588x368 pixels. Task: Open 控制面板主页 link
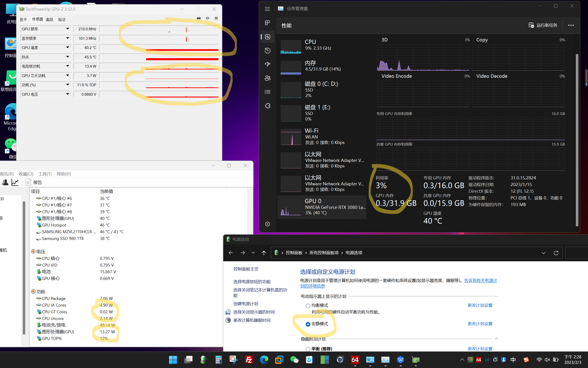point(246,269)
